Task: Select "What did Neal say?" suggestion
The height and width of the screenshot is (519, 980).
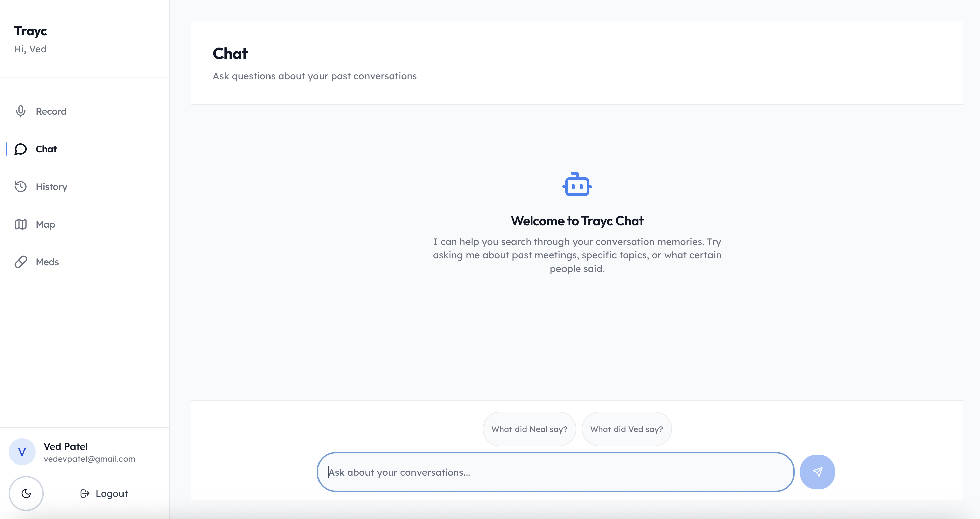Action: pyautogui.click(x=529, y=429)
